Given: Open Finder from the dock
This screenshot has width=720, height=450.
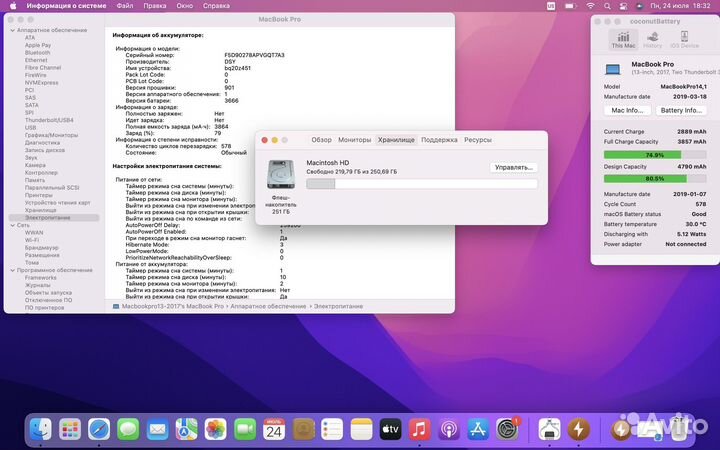Looking at the screenshot, I should (40, 429).
